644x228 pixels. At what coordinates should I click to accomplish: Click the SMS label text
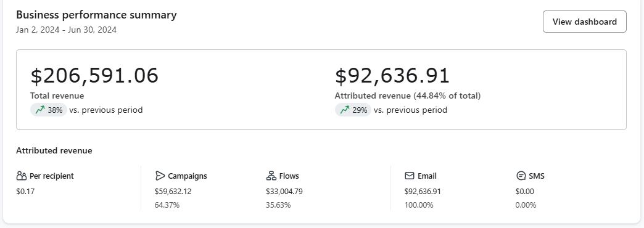coord(537,176)
